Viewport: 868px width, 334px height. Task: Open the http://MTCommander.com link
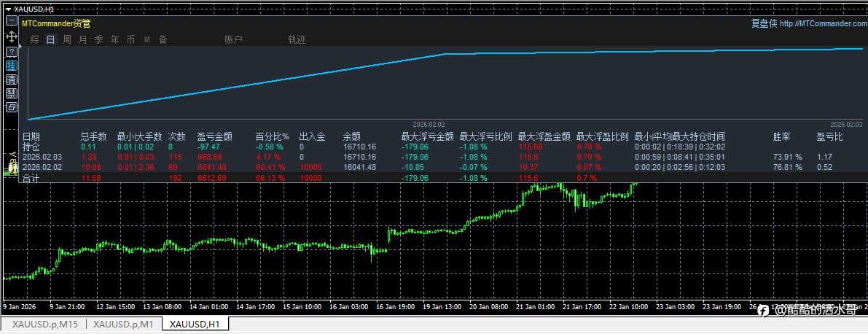pyautogui.click(x=824, y=23)
